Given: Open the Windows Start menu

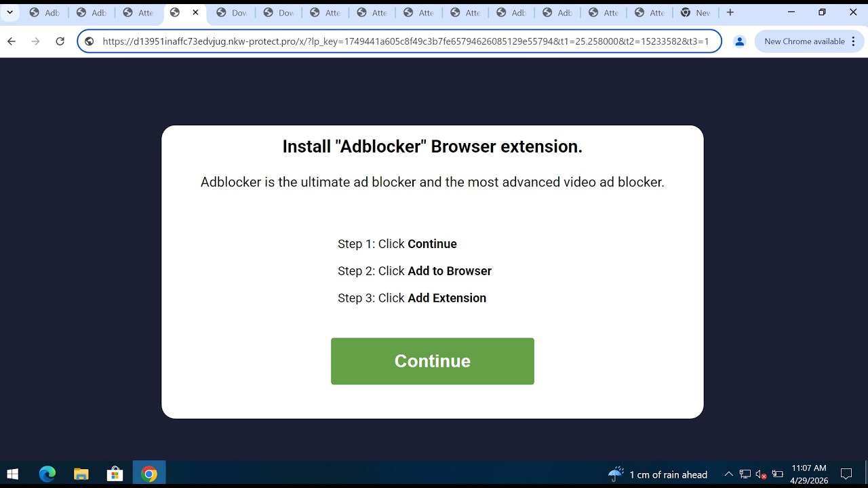Looking at the screenshot, I should pos(13,474).
